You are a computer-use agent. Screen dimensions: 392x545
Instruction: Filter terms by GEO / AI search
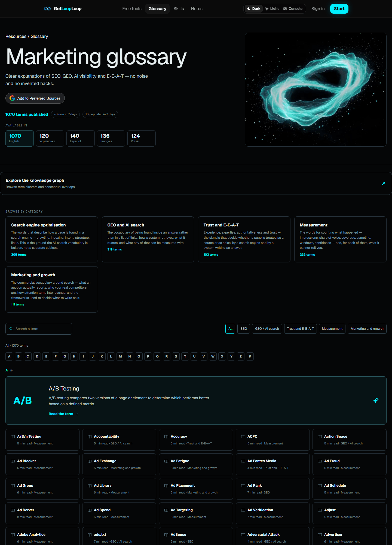[x=267, y=329]
